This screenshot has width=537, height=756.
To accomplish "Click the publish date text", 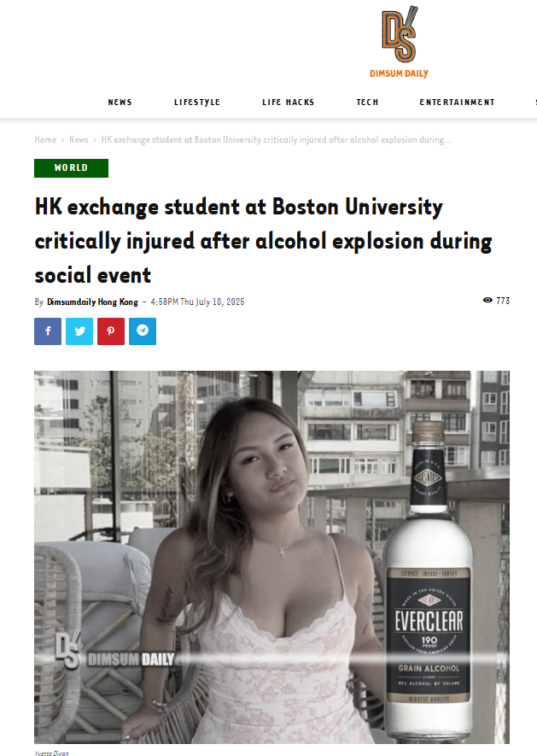I will tap(197, 302).
